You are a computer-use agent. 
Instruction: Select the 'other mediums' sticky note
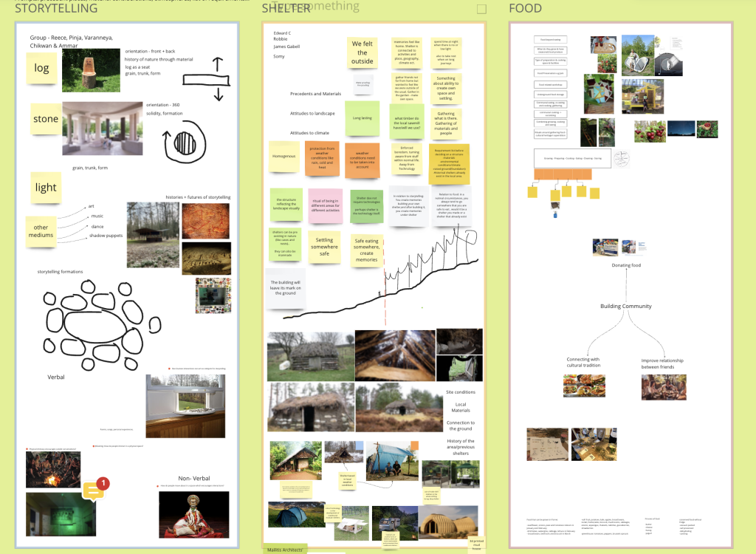point(41,230)
